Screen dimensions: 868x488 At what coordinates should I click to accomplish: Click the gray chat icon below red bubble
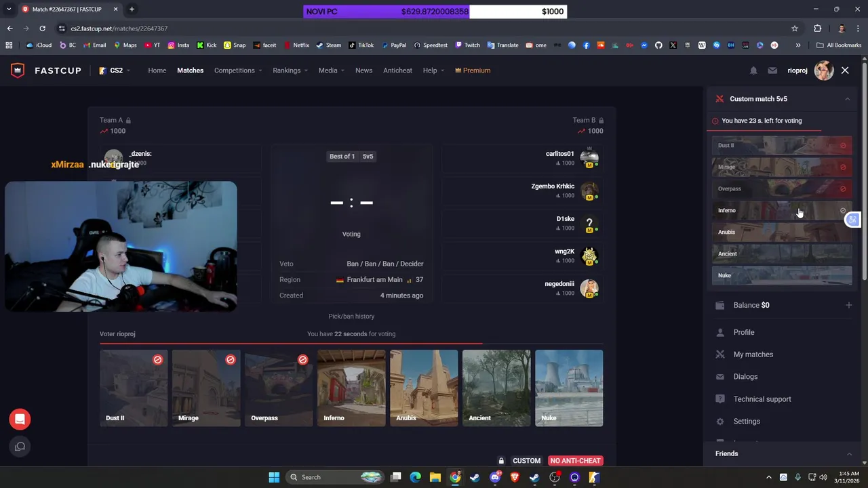point(20,446)
